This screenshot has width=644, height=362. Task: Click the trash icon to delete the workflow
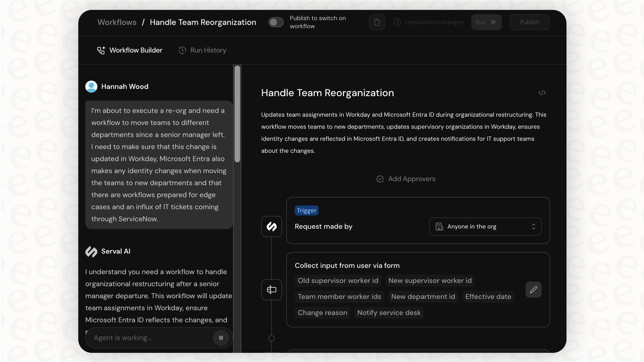377,22
